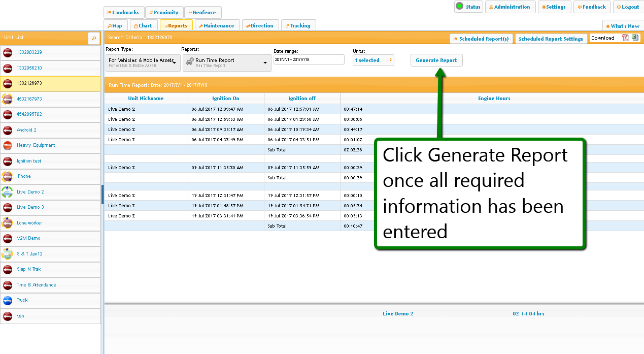
Task: Search the Unit List with the magnifier icon
Action: 93,38
